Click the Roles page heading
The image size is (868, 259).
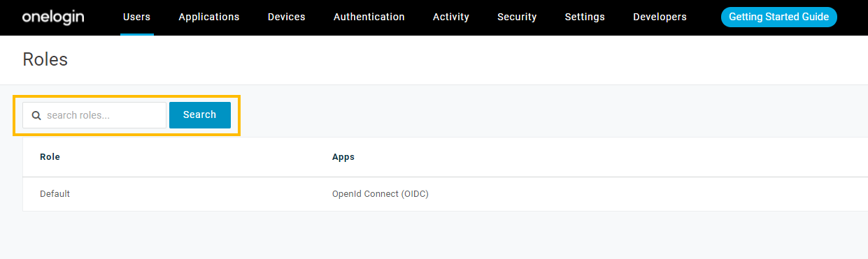45,59
